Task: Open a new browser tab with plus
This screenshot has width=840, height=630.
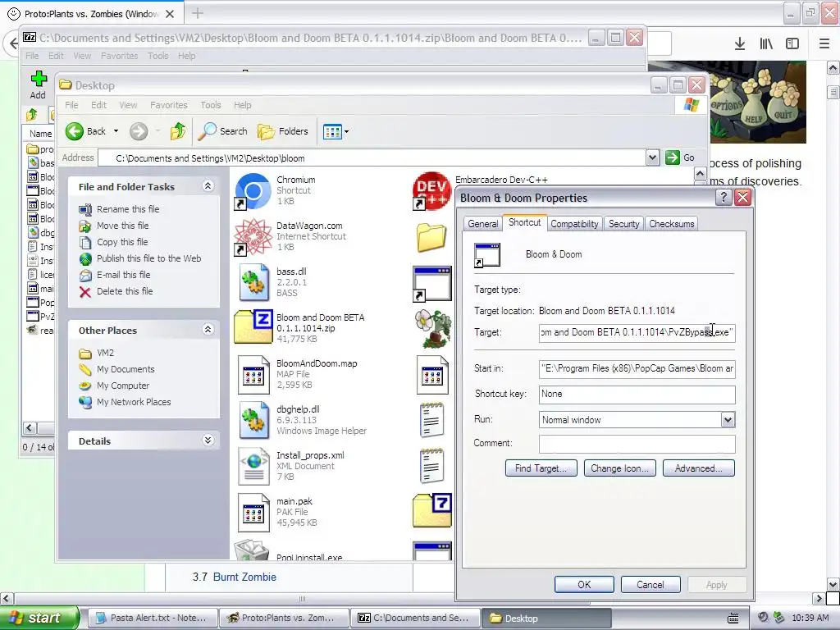Action: pos(197,13)
